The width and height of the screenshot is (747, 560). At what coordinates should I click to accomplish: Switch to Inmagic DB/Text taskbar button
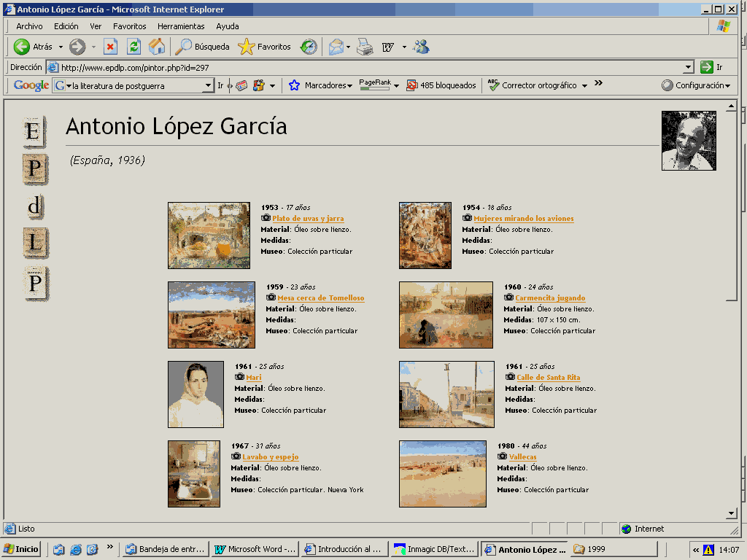pos(435,549)
